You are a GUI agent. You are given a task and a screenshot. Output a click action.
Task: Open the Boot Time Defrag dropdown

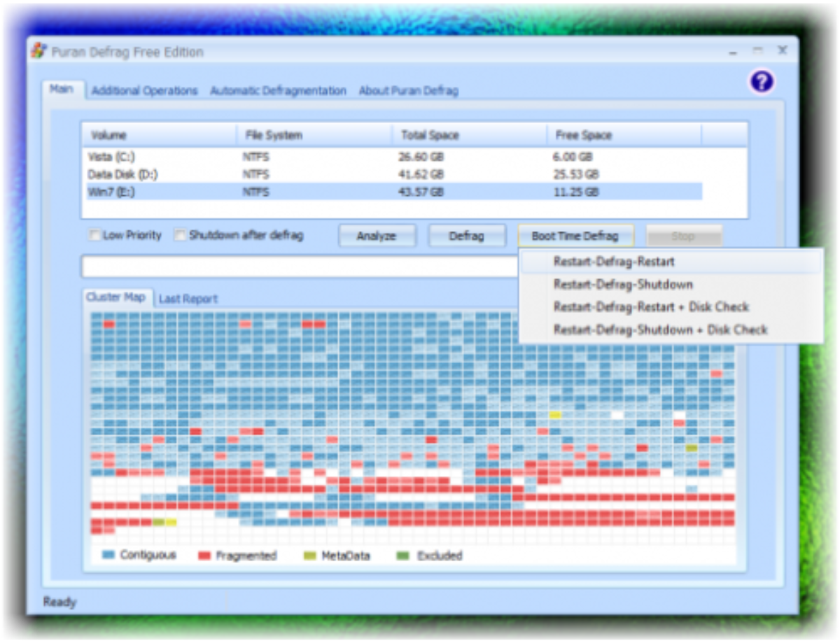coord(575,236)
